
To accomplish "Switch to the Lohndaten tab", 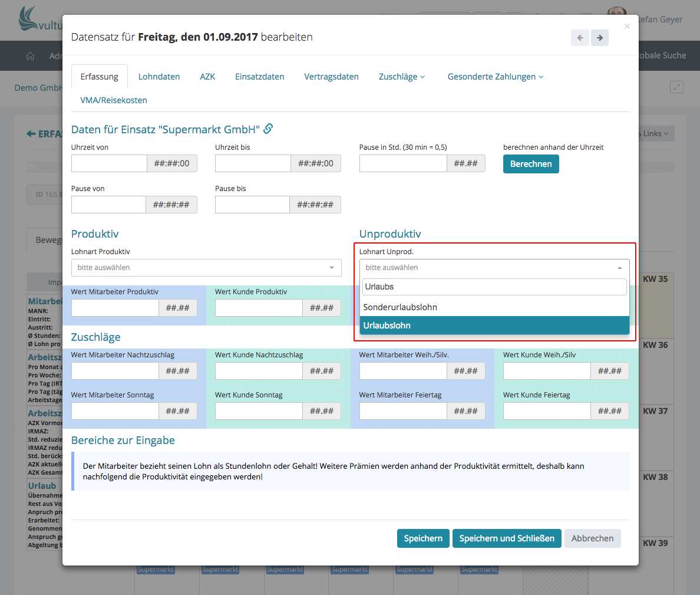I will (x=159, y=77).
